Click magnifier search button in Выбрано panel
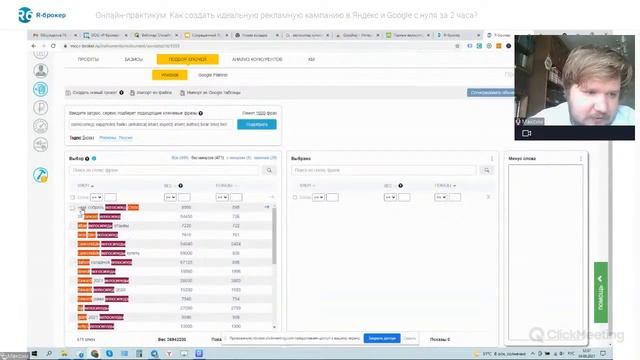 point(487,170)
